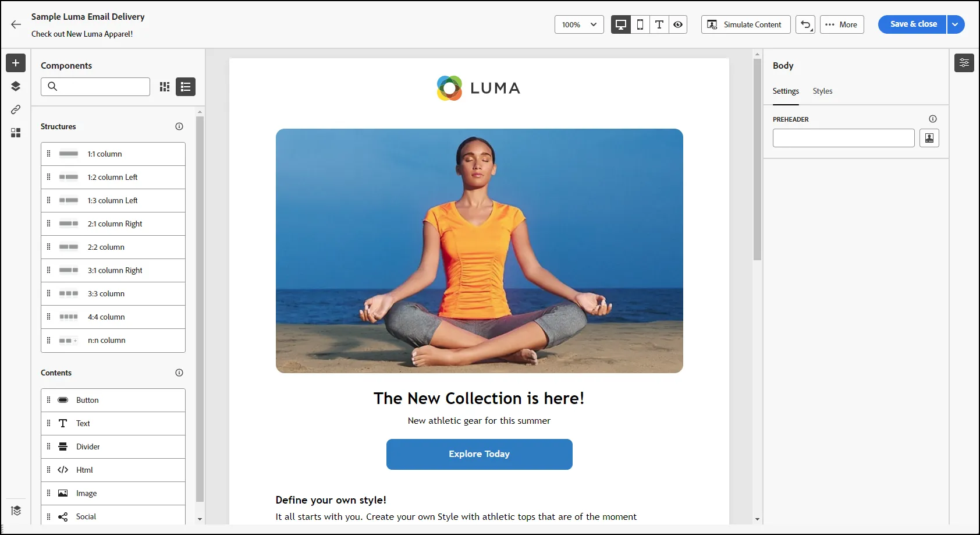Click the Divider icon in Contents

63,447
